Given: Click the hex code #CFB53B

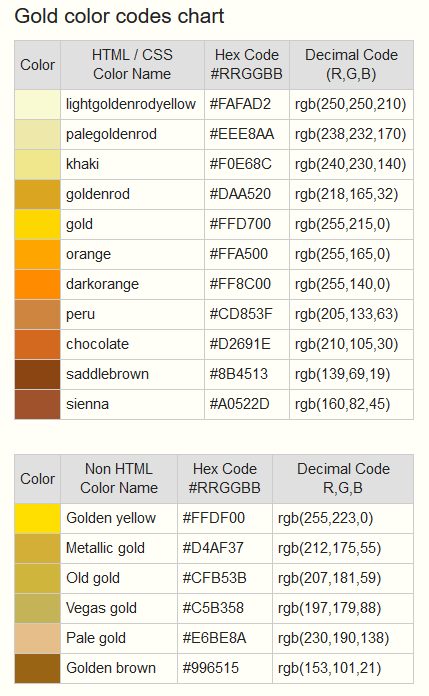Looking at the screenshot, I should pyautogui.click(x=214, y=578).
